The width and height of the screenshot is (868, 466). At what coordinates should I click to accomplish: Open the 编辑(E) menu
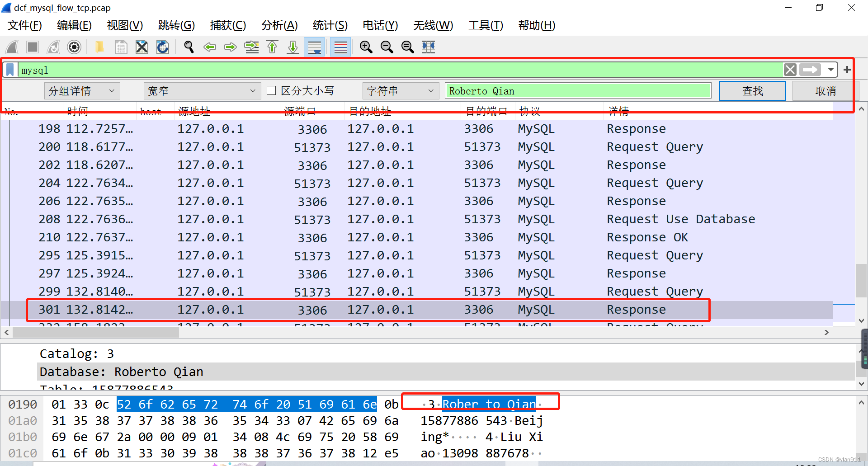pyautogui.click(x=74, y=25)
